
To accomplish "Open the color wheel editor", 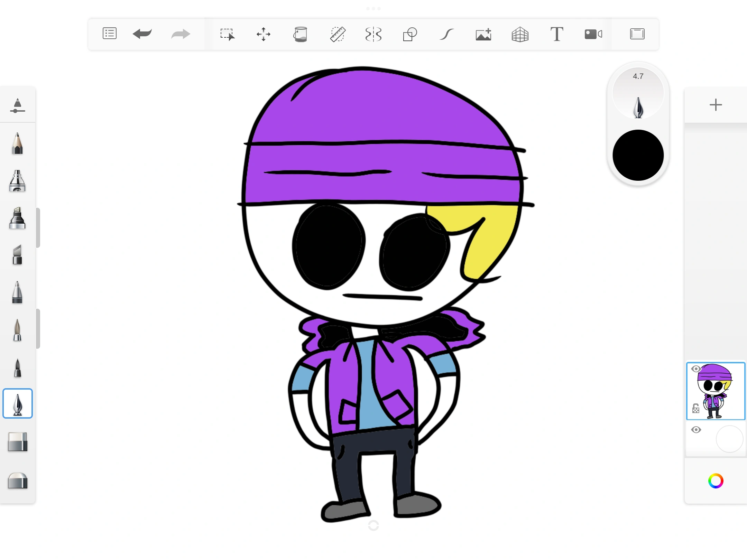I will click(x=716, y=481).
